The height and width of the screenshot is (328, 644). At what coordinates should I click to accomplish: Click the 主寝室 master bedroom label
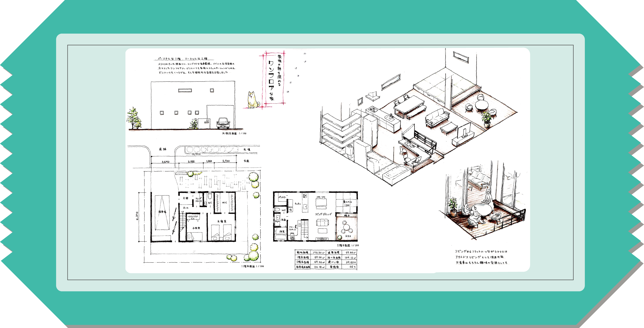pos(222,221)
